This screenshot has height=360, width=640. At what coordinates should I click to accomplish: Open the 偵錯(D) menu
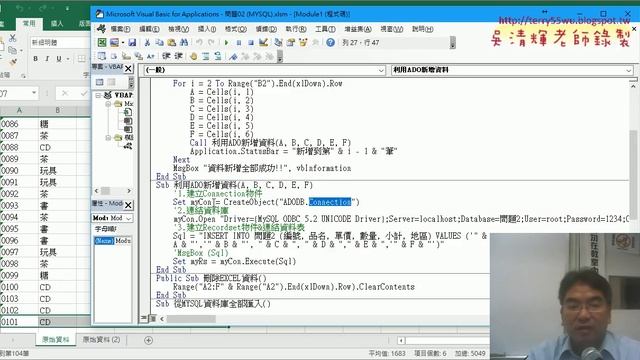pyautogui.click(x=266, y=29)
